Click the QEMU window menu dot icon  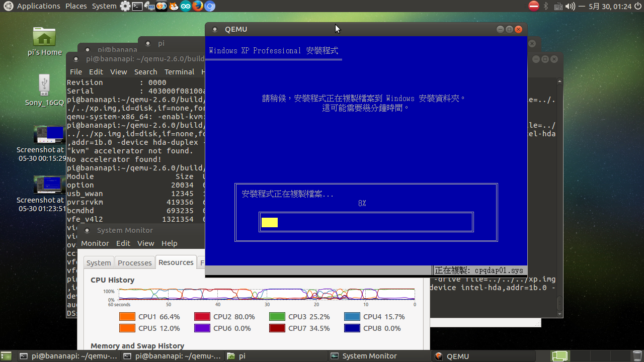[215, 29]
